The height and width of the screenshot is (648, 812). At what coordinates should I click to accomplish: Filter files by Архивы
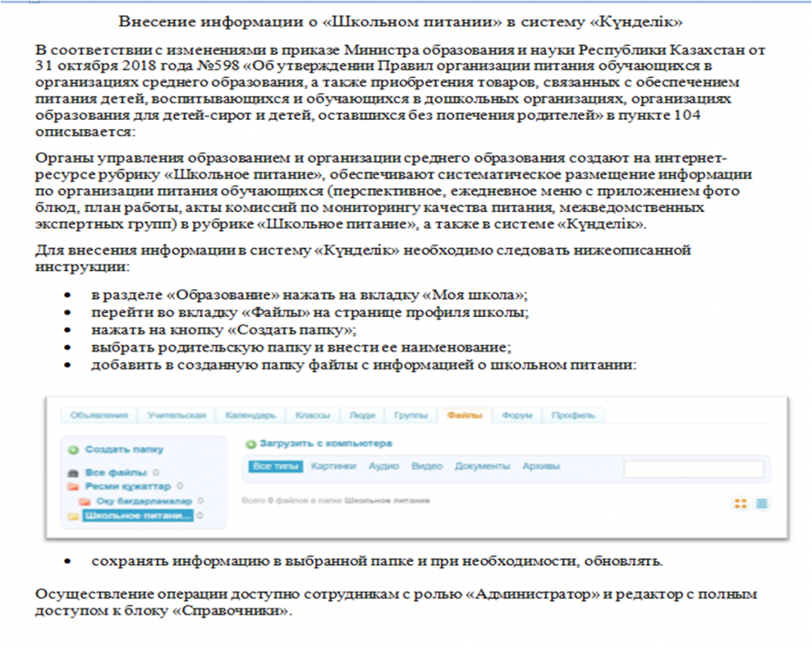(541, 467)
